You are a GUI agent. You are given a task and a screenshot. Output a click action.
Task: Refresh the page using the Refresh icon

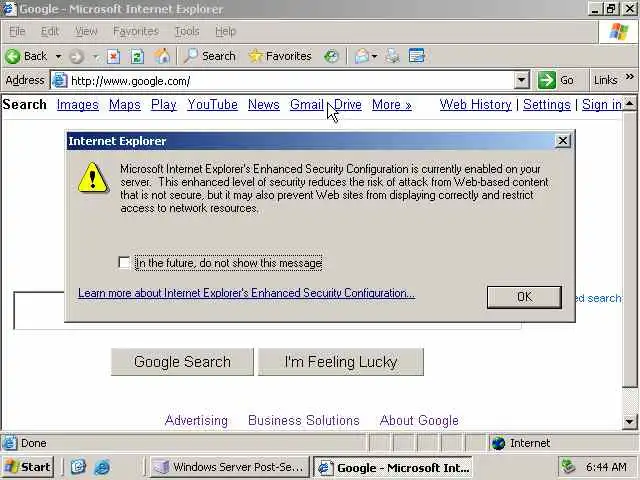pos(137,56)
